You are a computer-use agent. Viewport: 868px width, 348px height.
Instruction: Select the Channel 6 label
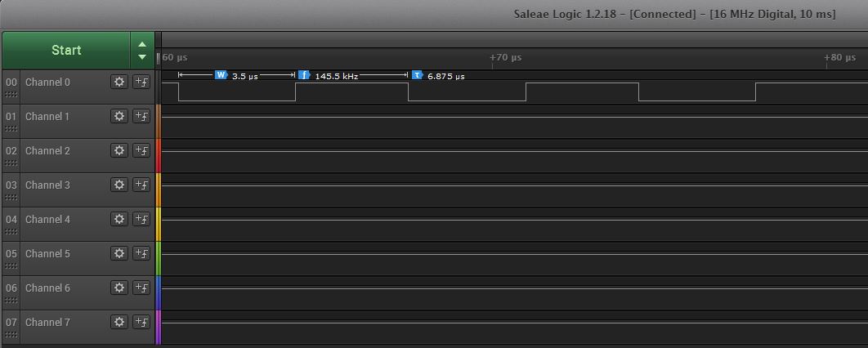tap(47, 288)
